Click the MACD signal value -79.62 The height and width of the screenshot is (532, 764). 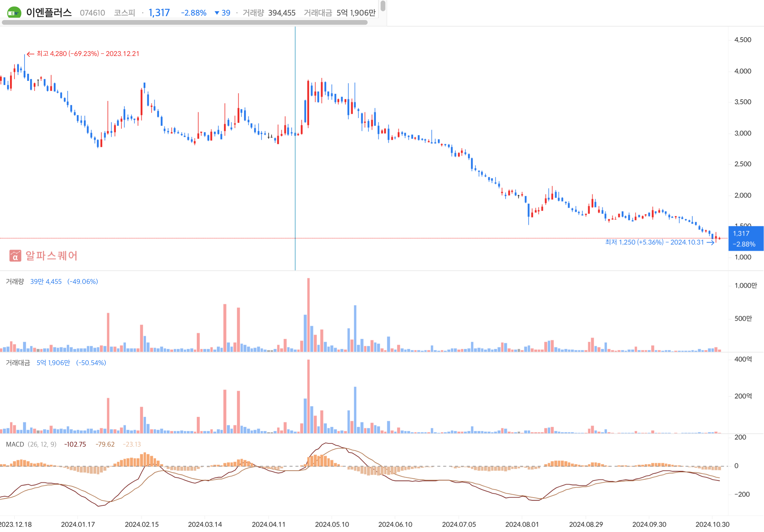point(105,444)
